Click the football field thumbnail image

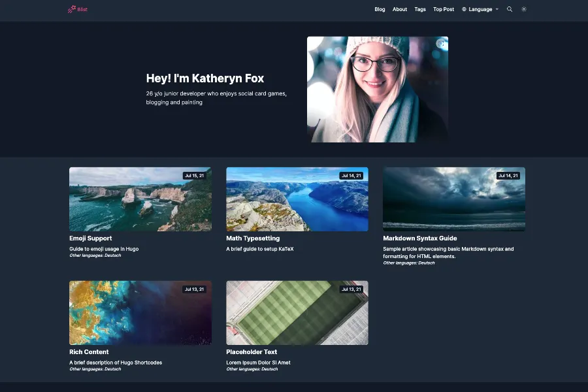297,313
